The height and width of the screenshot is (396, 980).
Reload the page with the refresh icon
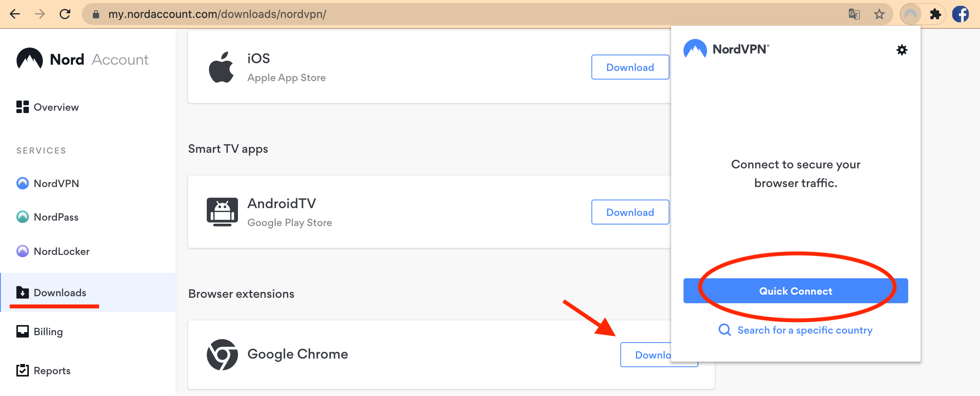(65, 14)
